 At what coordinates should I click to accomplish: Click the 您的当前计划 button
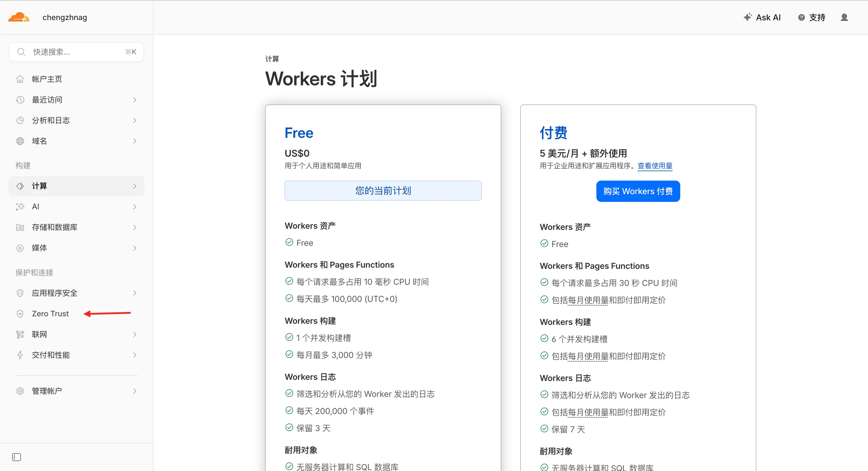[x=383, y=191]
